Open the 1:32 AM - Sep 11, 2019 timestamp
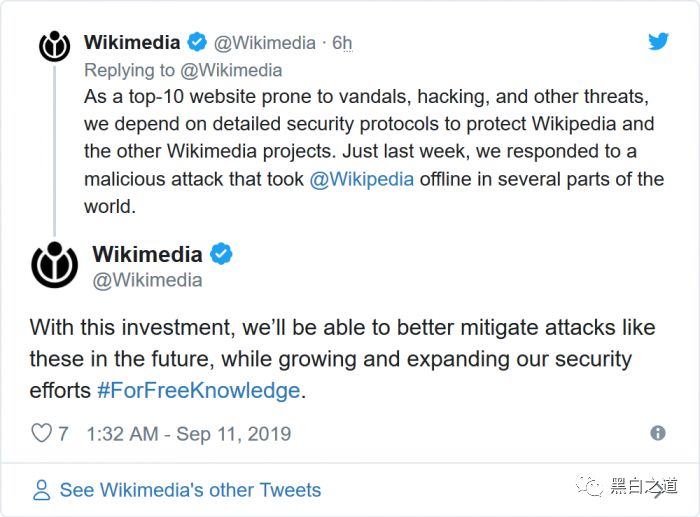This screenshot has height=517, width=700. click(x=189, y=434)
